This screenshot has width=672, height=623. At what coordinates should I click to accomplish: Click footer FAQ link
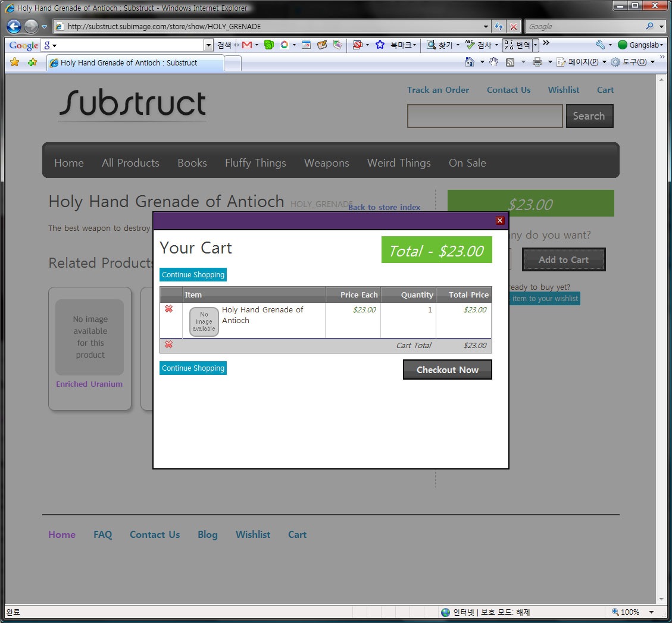(x=102, y=534)
